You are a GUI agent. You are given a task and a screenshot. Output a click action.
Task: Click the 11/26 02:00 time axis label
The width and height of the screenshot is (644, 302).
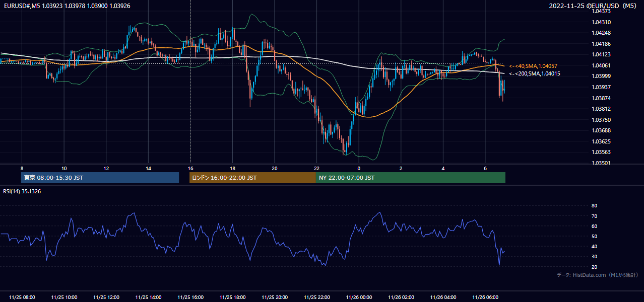click(x=401, y=297)
